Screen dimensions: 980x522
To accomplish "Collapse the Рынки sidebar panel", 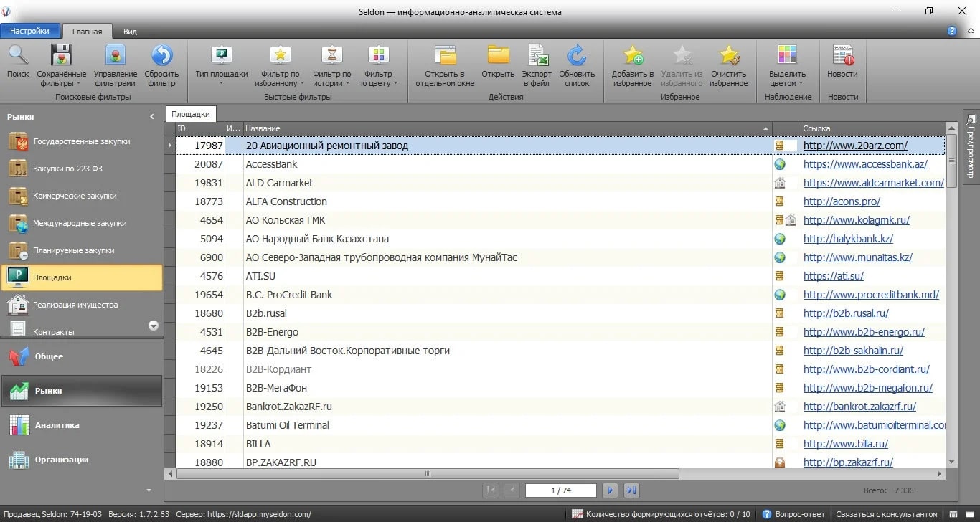I will [x=152, y=116].
